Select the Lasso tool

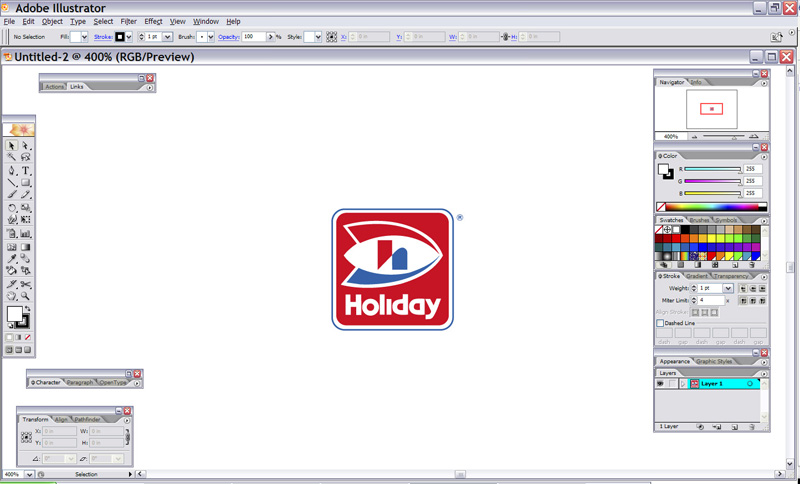25,157
